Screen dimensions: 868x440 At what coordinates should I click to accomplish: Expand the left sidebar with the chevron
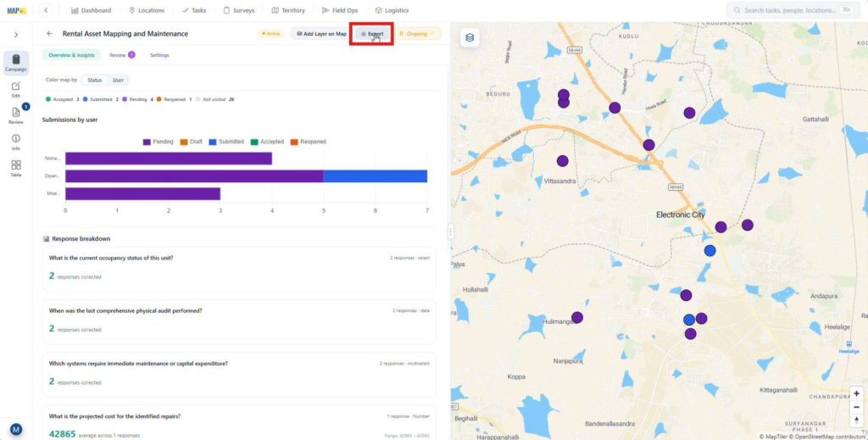click(x=16, y=34)
